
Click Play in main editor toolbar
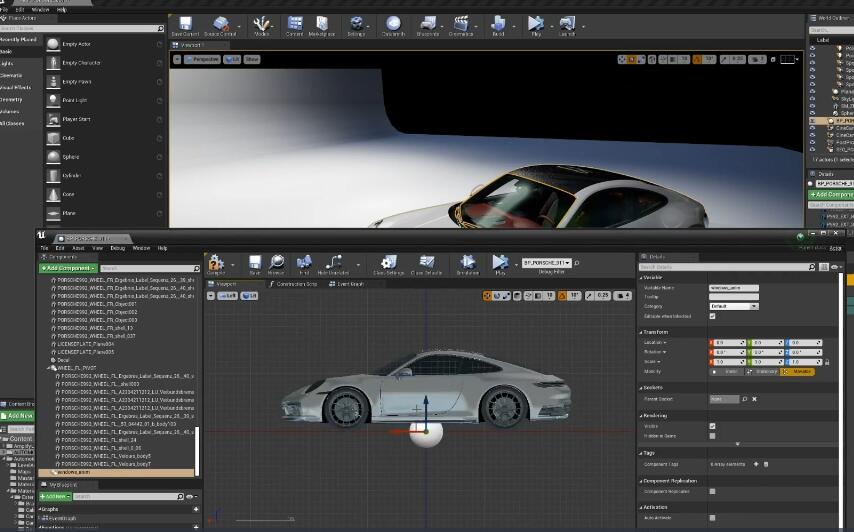[536, 26]
